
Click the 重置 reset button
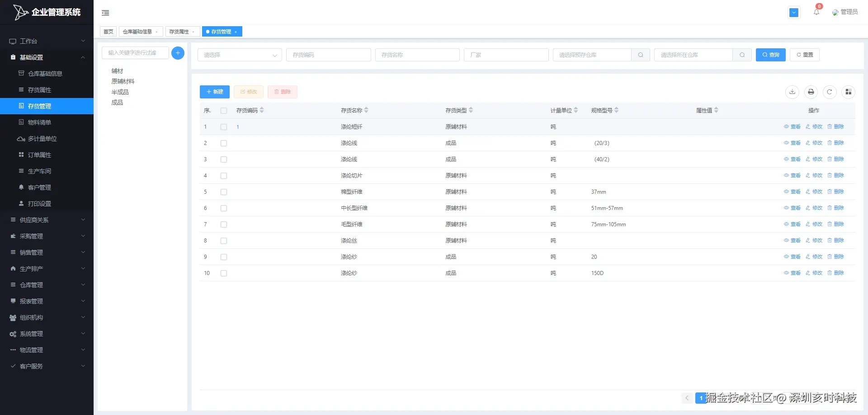(805, 55)
